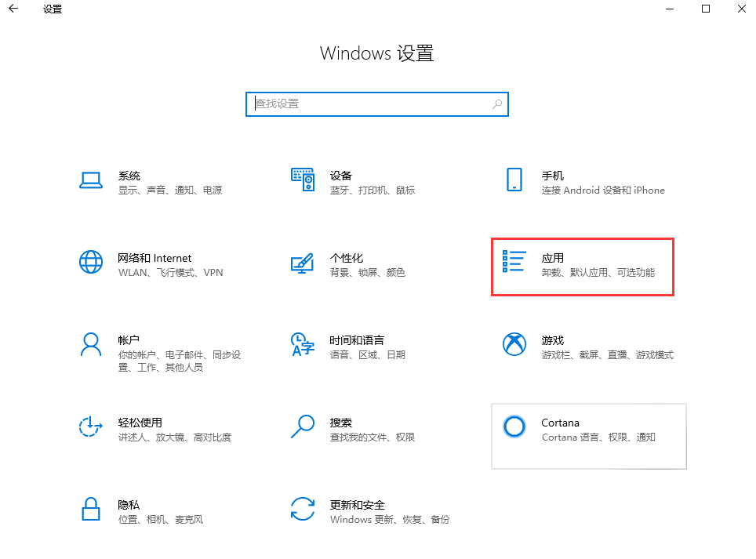Minimize the Settings window

pos(670,9)
